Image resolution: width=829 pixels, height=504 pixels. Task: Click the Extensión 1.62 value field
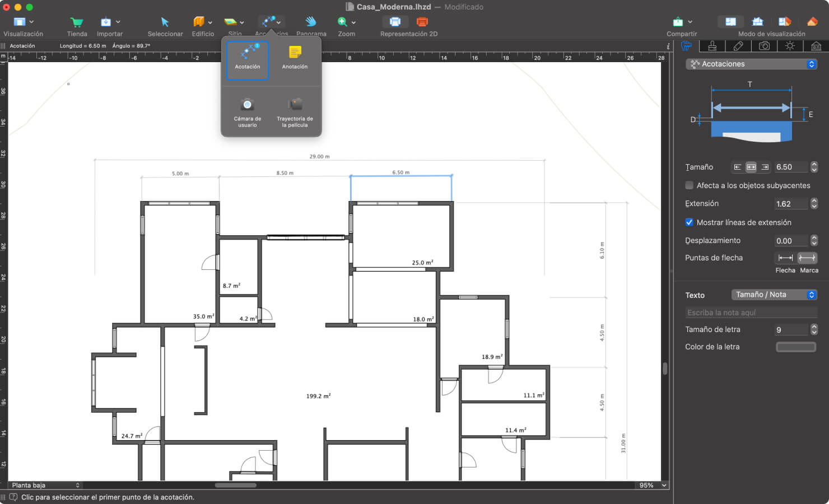(791, 203)
